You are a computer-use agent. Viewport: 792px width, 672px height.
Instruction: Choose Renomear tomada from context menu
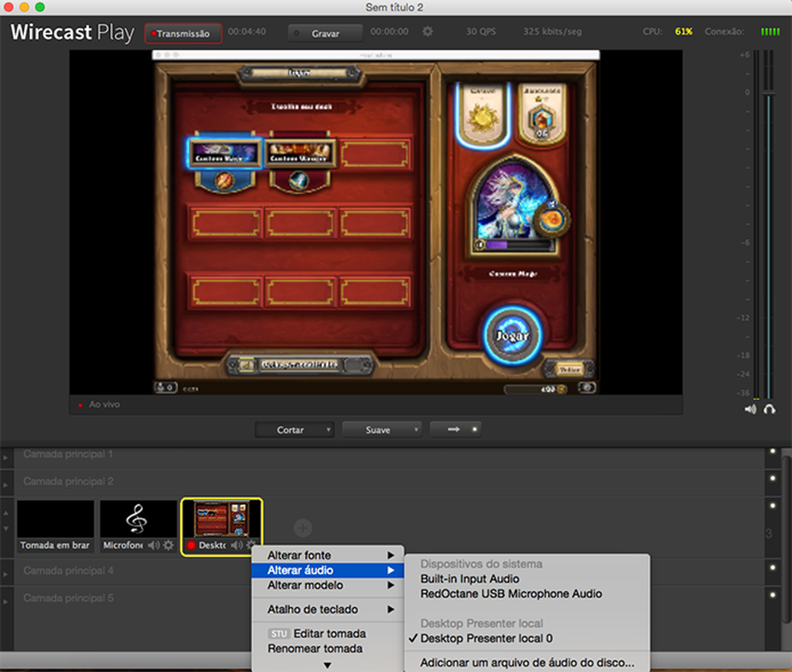click(x=328, y=649)
